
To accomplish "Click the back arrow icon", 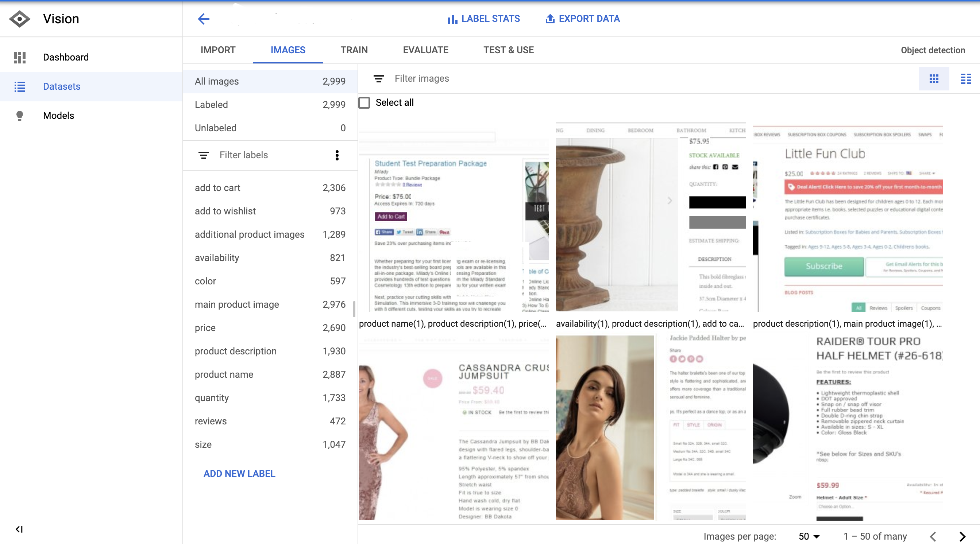I will pos(204,19).
